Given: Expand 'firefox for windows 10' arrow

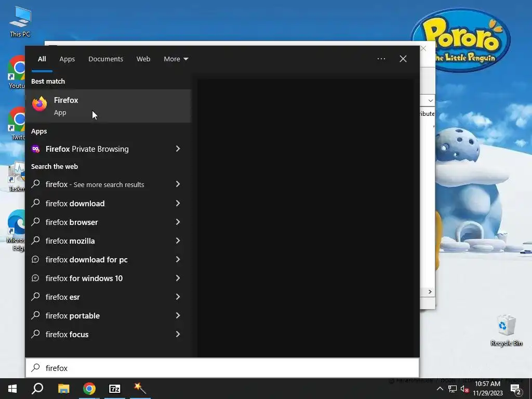Looking at the screenshot, I should (178, 278).
